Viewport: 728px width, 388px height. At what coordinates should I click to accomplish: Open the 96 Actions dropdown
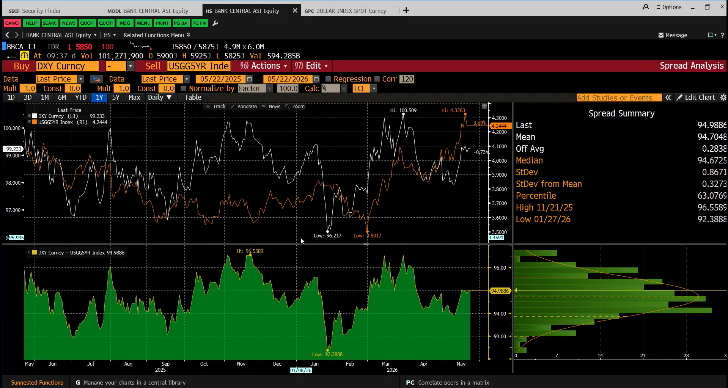264,66
